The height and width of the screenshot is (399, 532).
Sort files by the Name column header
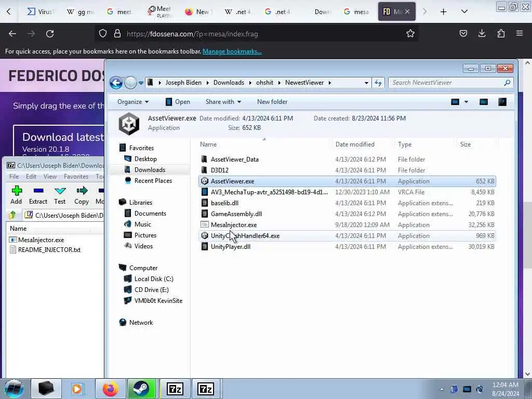pos(264,144)
